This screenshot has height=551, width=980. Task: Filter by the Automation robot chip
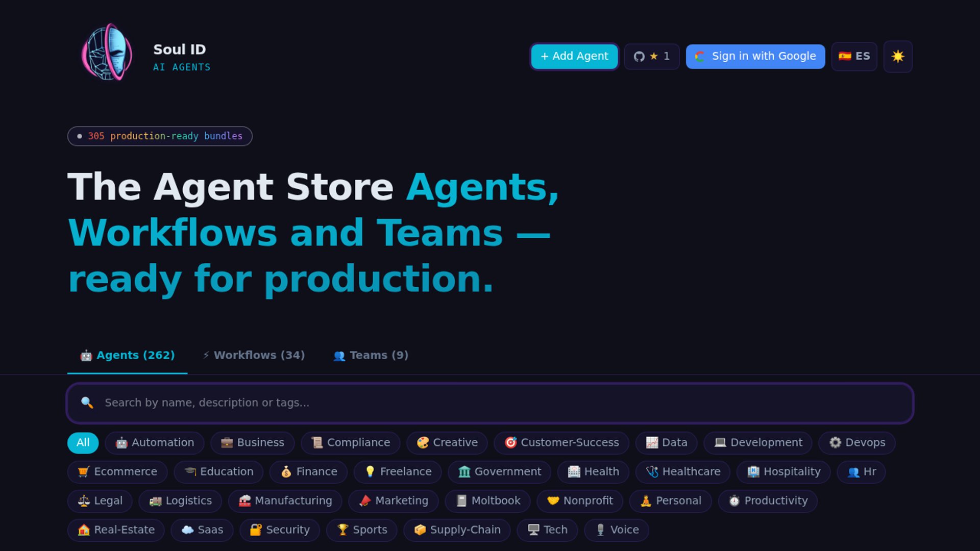click(155, 442)
